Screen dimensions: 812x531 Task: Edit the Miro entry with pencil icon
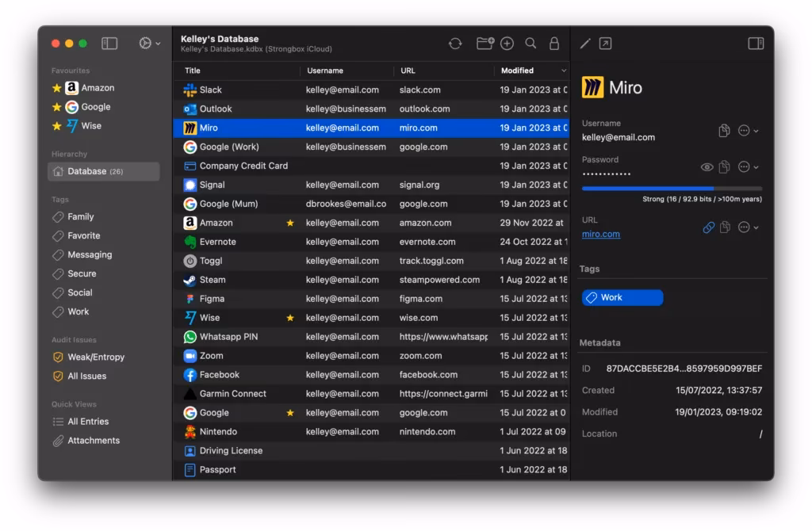point(585,44)
